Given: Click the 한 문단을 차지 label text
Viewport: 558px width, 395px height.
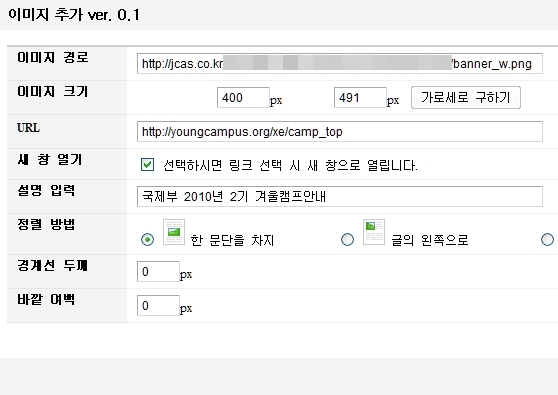Looking at the screenshot, I should coord(232,240).
